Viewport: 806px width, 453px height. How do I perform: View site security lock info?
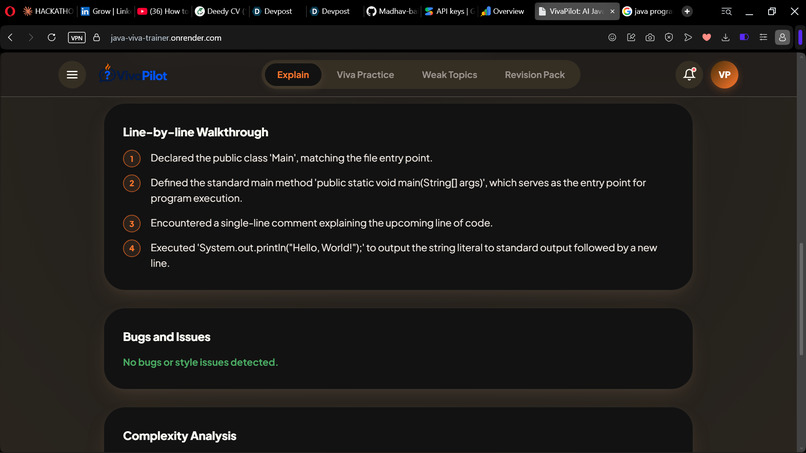[x=96, y=38]
